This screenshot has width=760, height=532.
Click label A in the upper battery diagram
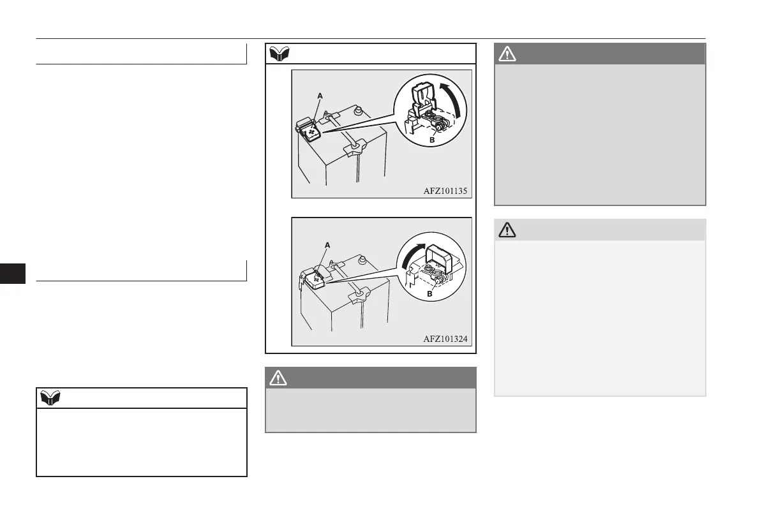click(x=320, y=96)
